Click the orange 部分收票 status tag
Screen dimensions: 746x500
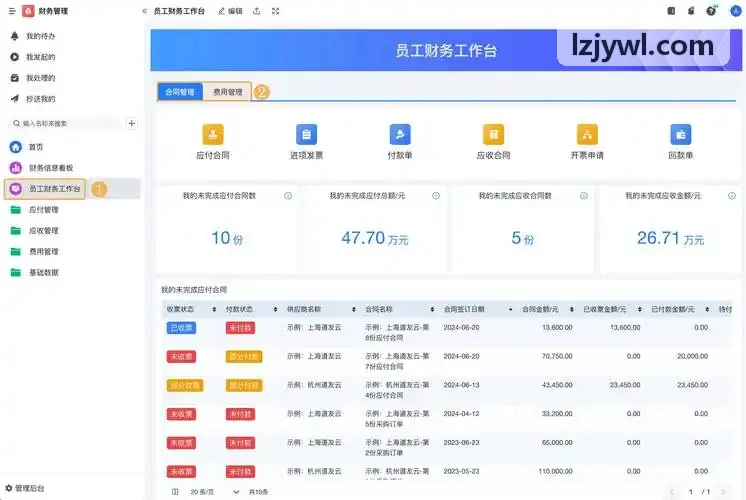point(185,385)
